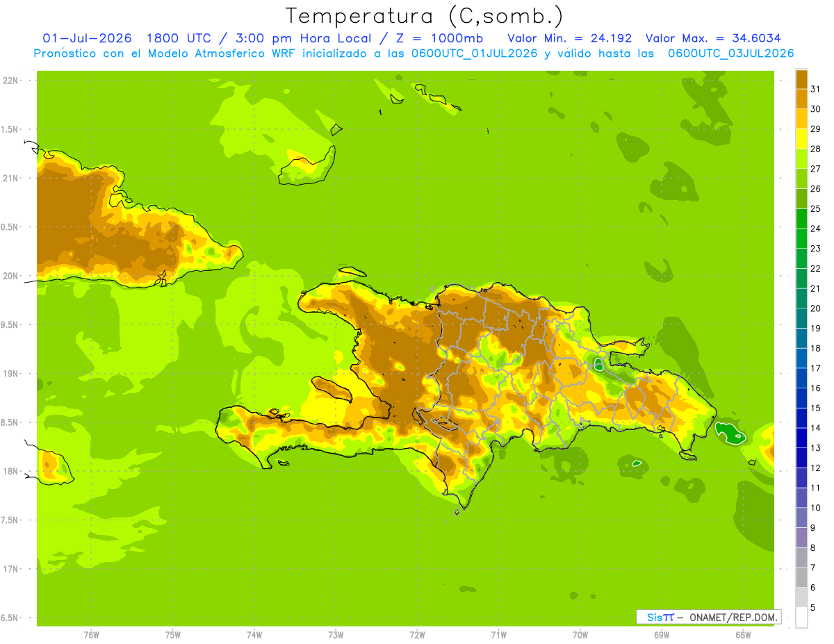
Task: Click the '17N' latitude label
Action: [11, 569]
